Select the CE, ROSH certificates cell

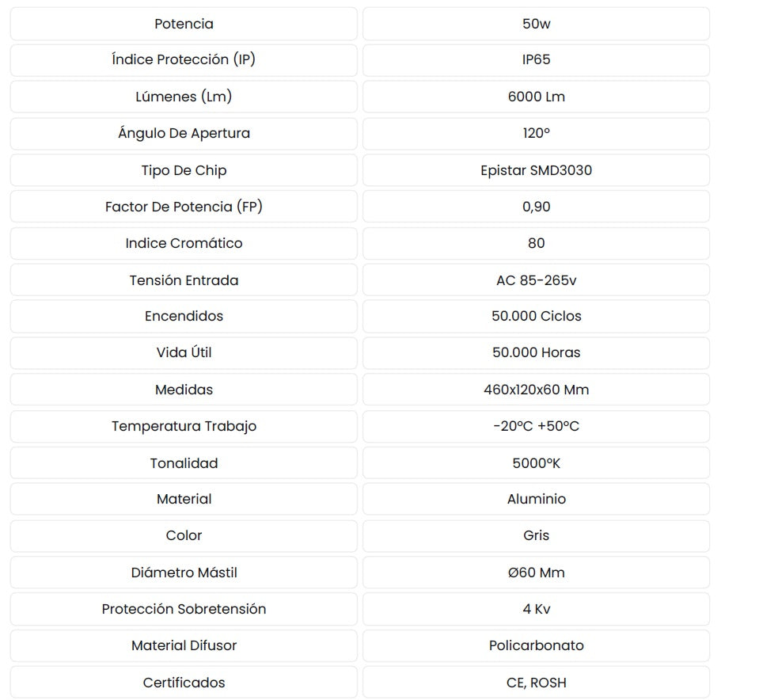click(536, 683)
